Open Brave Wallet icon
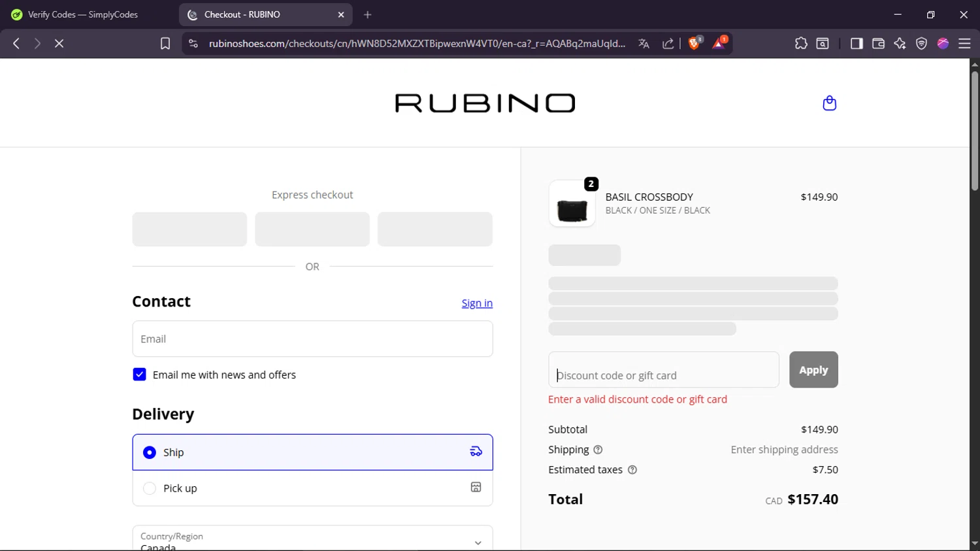The width and height of the screenshot is (980, 551). 878,43
